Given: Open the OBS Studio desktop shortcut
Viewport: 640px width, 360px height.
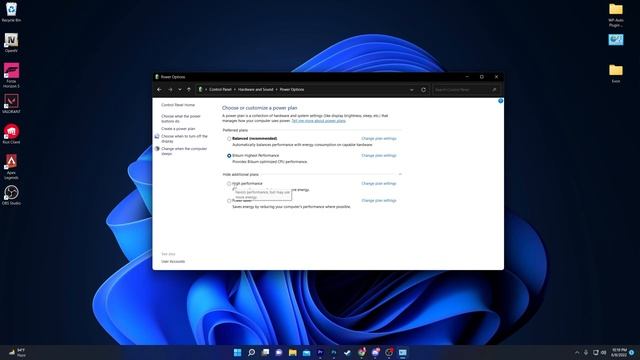Looking at the screenshot, I should tap(11, 195).
